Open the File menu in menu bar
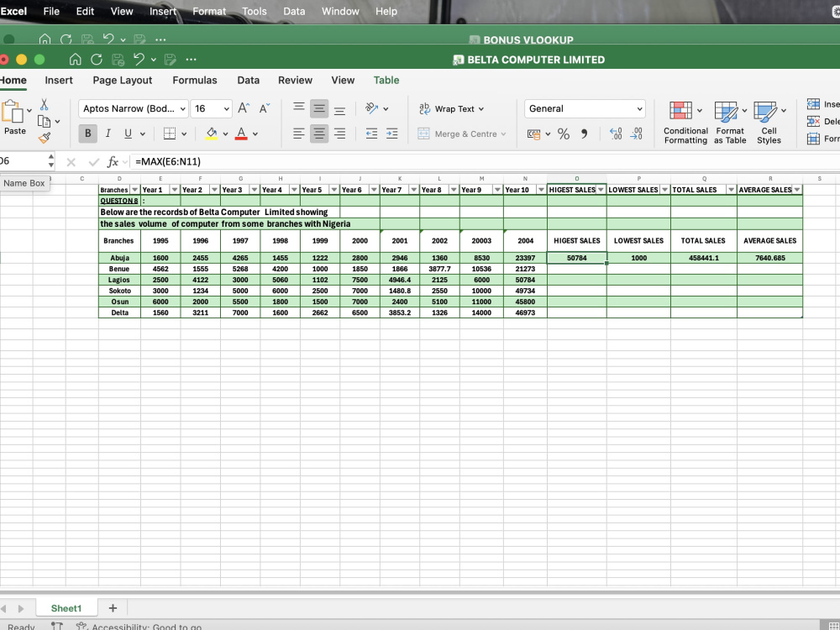840x630 pixels. [51, 11]
